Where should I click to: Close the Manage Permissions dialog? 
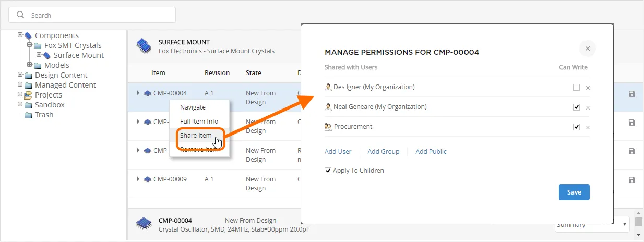(587, 49)
